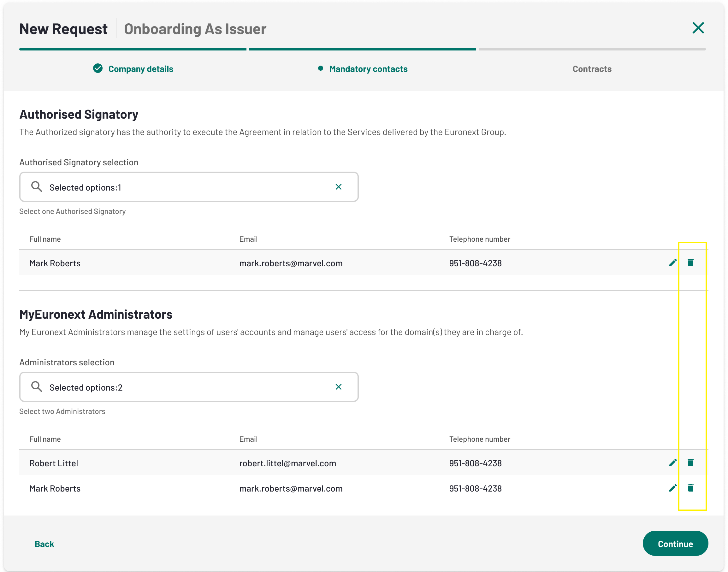This screenshot has height=572, width=728.
Task: Click search icon in Authorised Signatory field
Action: point(37,187)
